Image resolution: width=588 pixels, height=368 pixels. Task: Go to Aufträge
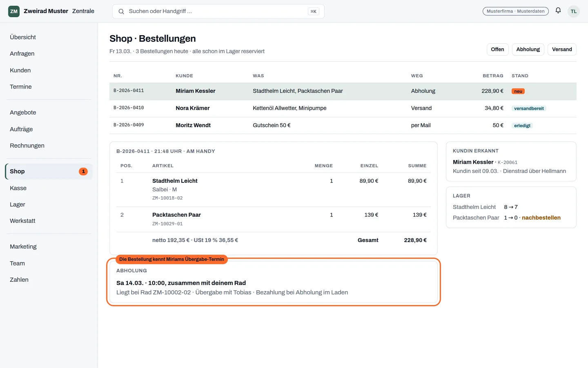tap(49, 129)
